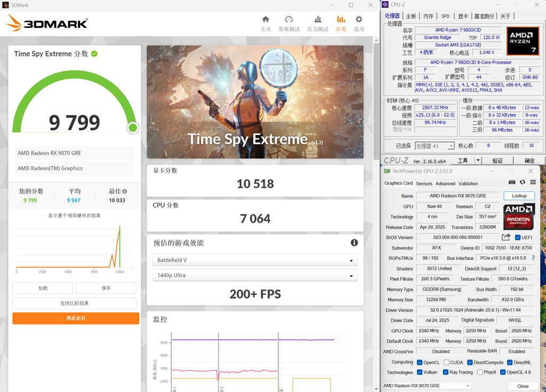
Task: Refresh GPU-Z data with refresh icon
Action: (x=523, y=182)
